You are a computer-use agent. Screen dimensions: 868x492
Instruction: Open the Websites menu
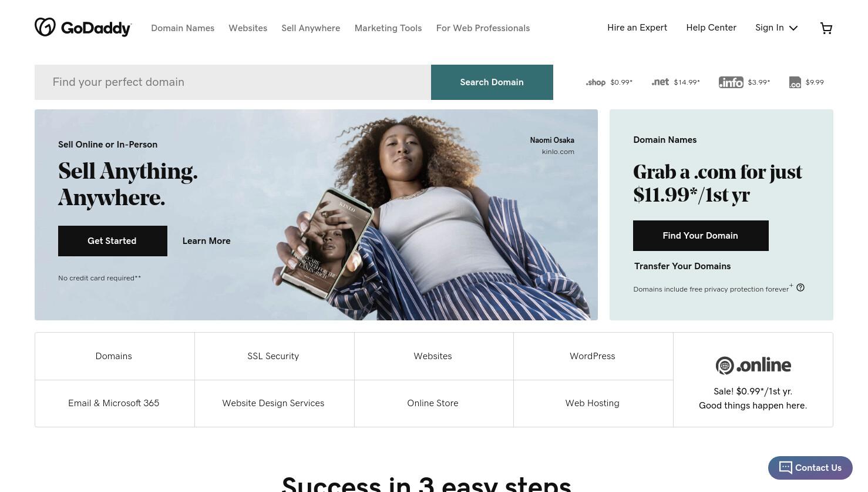248,28
